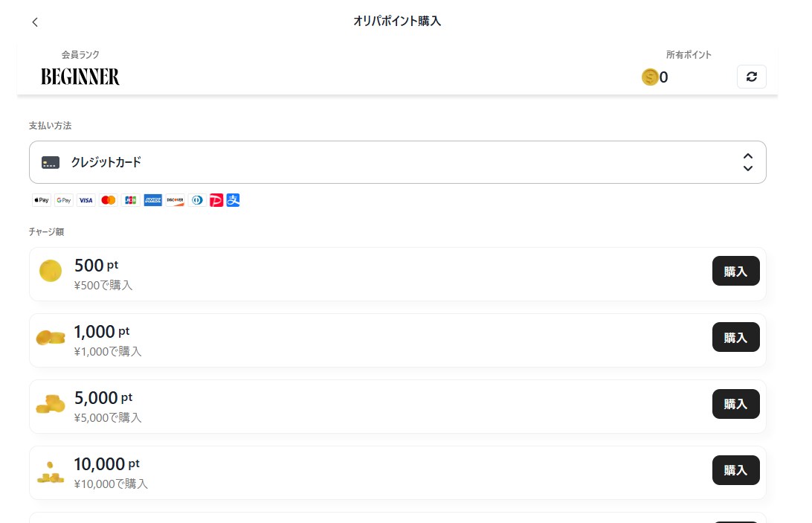This screenshot has width=812, height=523.
Task: Click the Discover card icon
Action: 175,200
